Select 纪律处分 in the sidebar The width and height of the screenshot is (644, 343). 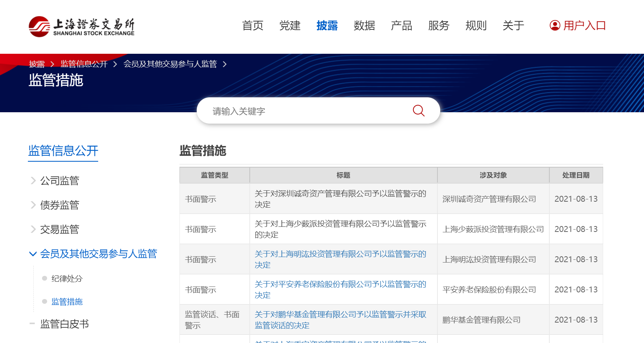[x=67, y=279]
